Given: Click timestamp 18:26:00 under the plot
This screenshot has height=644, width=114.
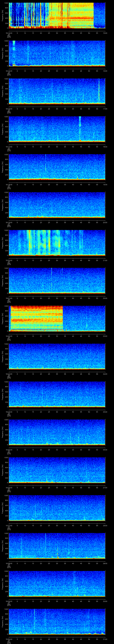Looking at the screenshot, I should (9, 487).
